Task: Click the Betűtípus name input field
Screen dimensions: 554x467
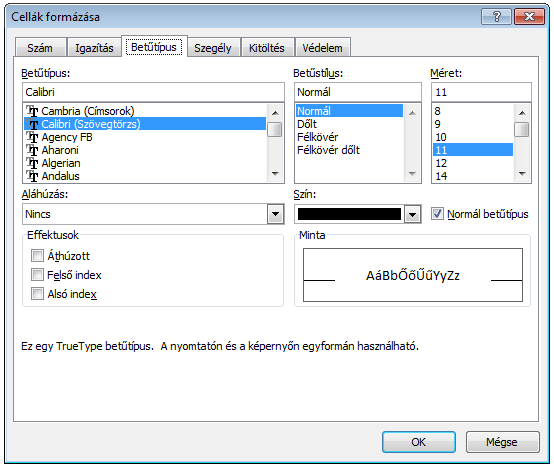Action: (153, 92)
